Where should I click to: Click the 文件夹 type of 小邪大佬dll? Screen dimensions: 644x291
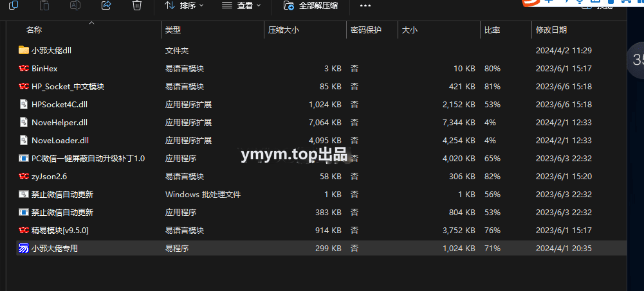pos(177,50)
